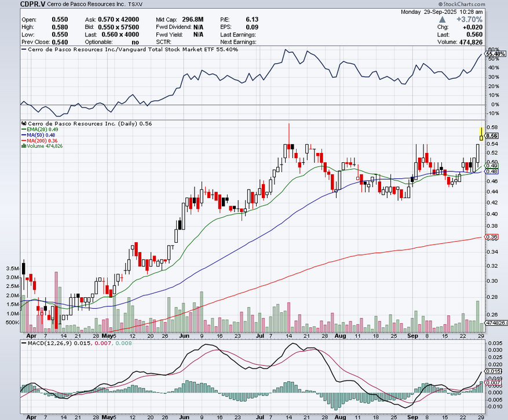
Task: Click the Optionable value no
Action: click(136, 42)
